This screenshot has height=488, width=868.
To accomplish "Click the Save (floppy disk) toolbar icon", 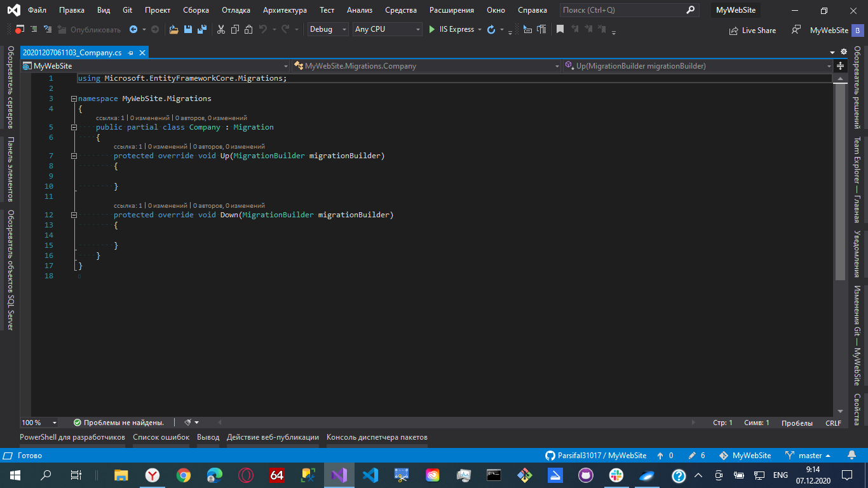I will click(x=188, y=29).
